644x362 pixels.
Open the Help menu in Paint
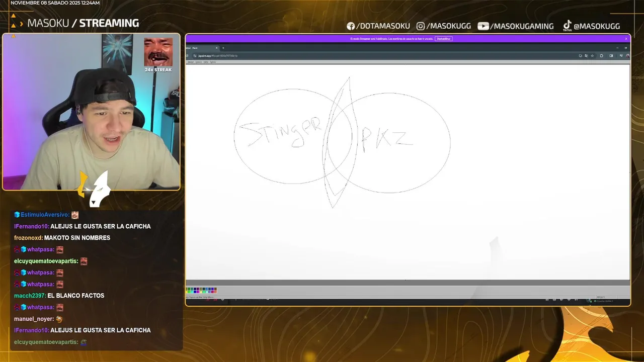pyautogui.click(x=206, y=62)
